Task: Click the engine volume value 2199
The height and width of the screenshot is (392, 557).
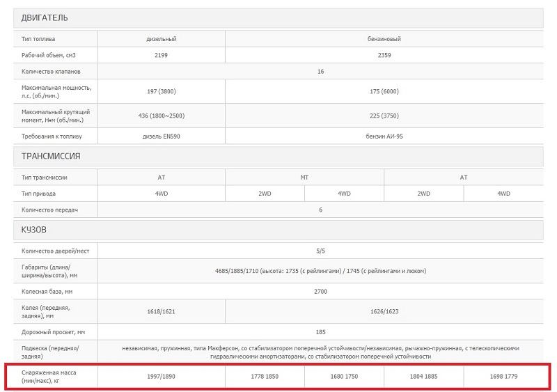Action: tap(162, 55)
